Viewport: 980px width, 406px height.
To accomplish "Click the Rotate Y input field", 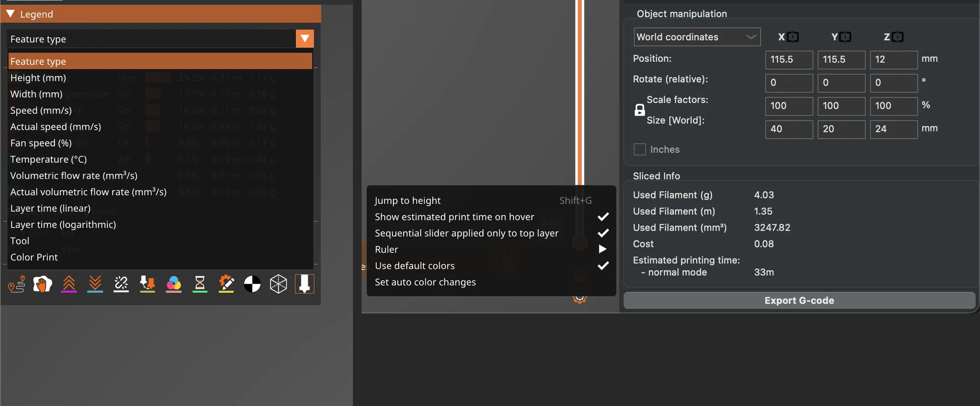I will click(x=841, y=83).
